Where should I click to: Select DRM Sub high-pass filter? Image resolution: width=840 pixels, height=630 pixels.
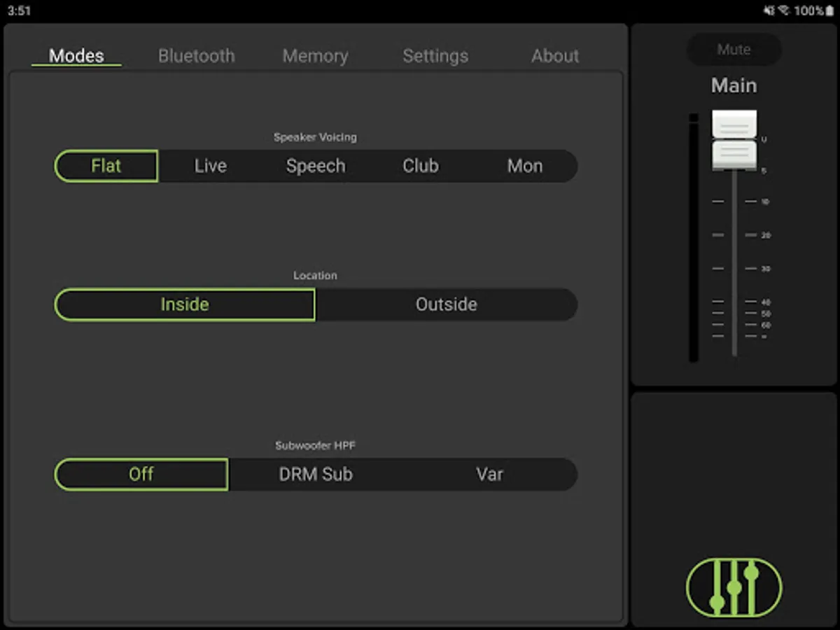pos(316,474)
